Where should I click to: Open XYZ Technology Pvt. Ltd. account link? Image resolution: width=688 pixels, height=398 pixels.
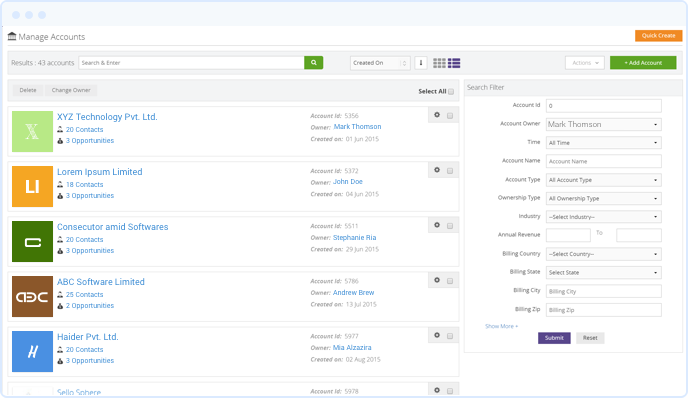pos(107,117)
